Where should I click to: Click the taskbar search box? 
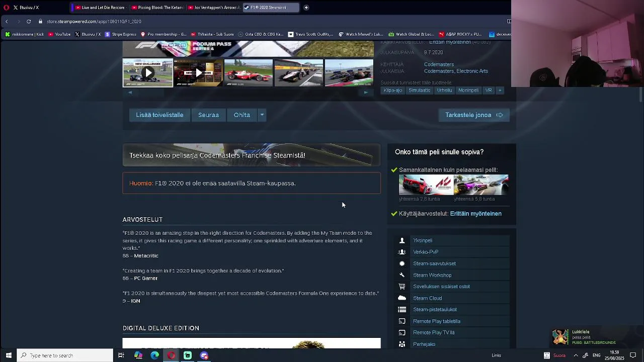[x=65, y=355]
